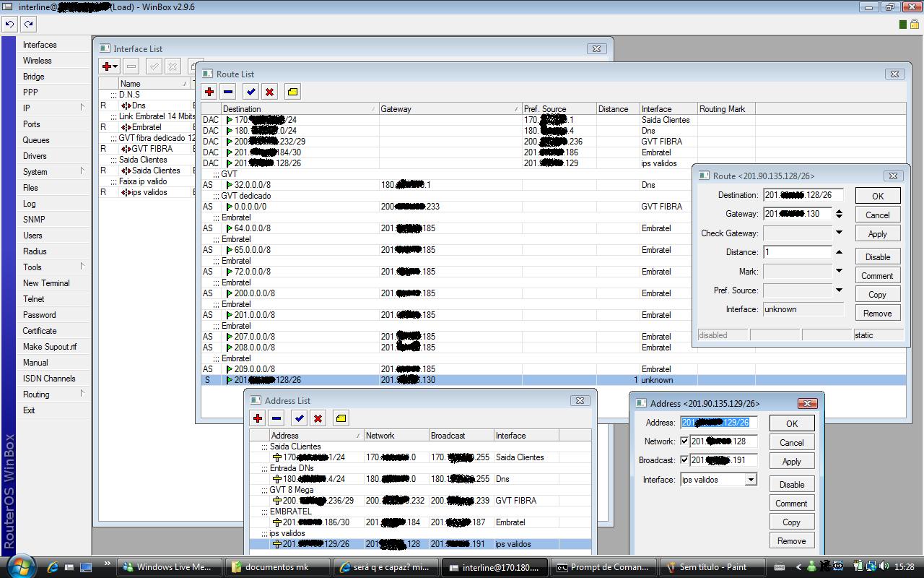Click the Destination field in Route dialog
Screen dimensions: 924x578
[803, 195]
